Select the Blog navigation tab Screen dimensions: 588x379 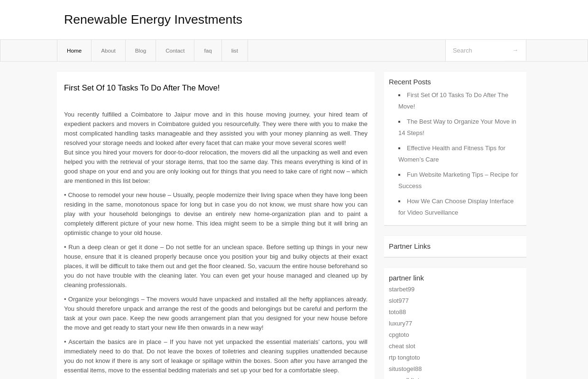[140, 50]
